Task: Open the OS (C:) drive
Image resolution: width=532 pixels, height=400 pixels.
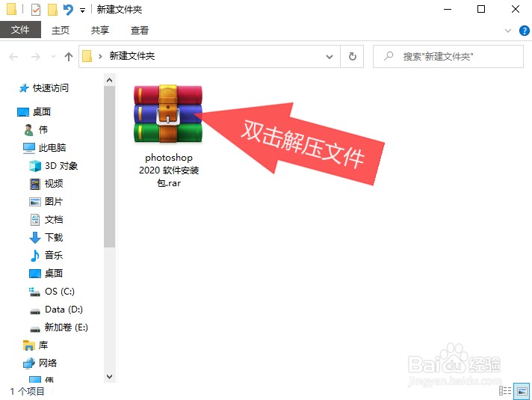Action: [x=60, y=292]
